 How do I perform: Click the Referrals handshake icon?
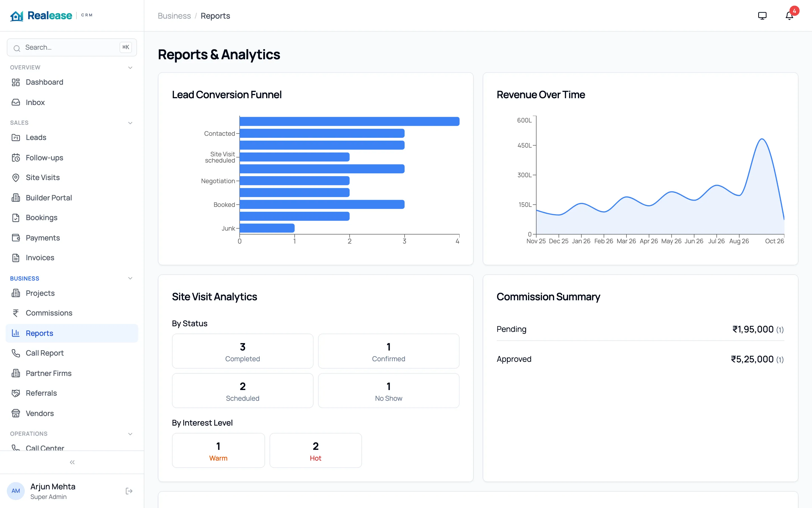pos(16,393)
